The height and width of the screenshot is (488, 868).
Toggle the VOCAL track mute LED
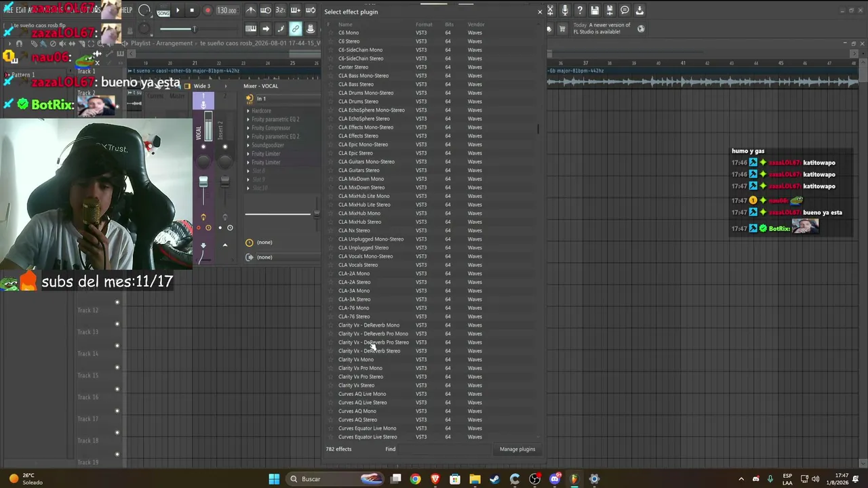point(203,146)
